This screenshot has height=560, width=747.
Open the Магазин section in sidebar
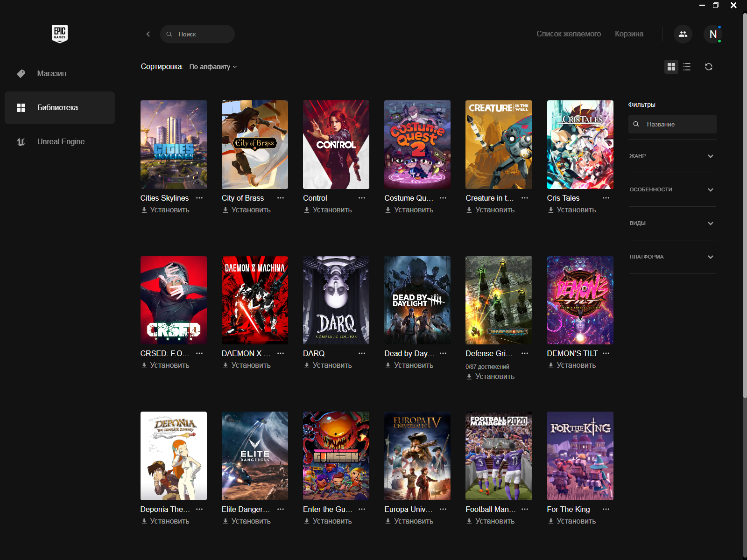click(60, 73)
